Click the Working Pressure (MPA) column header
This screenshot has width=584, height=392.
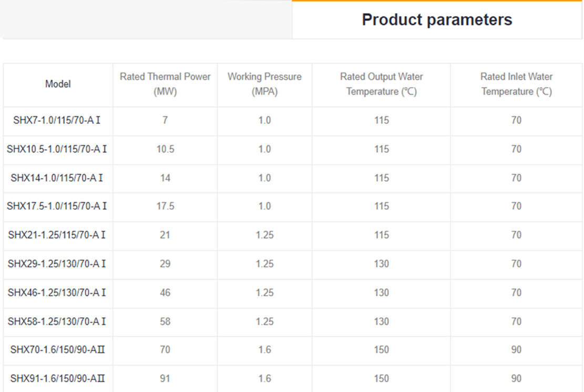tap(264, 84)
